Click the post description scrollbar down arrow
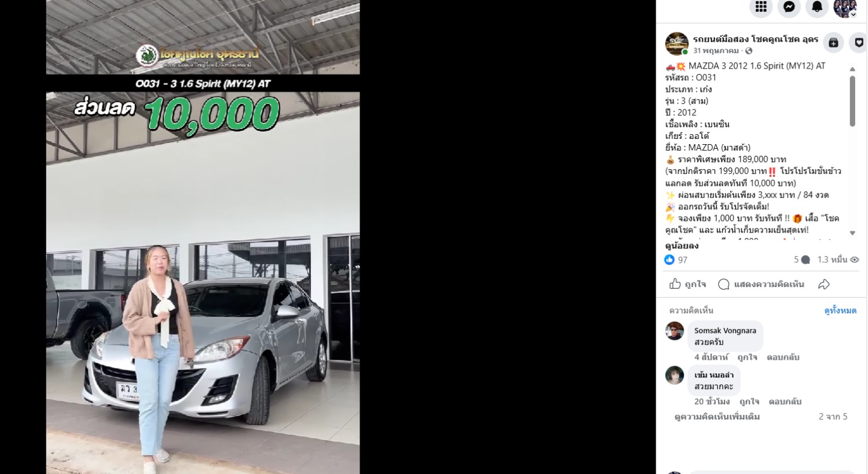The height and width of the screenshot is (474, 868). pyautogui.click(x=852, y=233)
